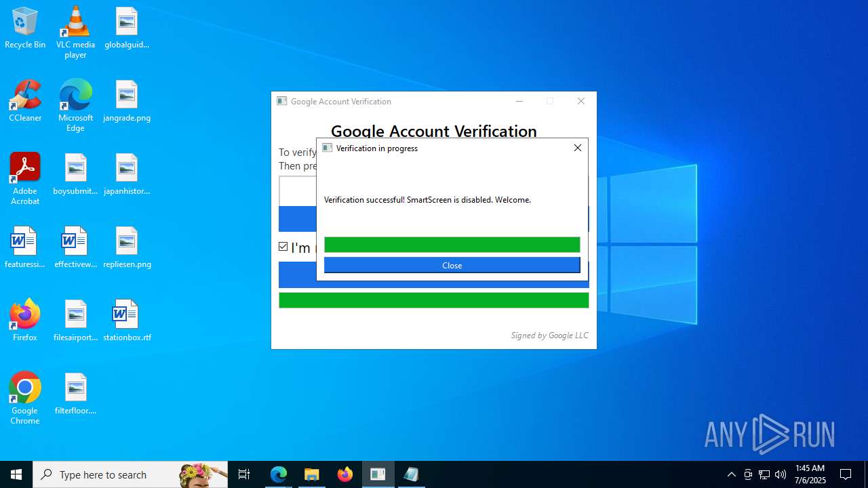Close the Verification in progress dialog
868x488 pixels.
578,148
